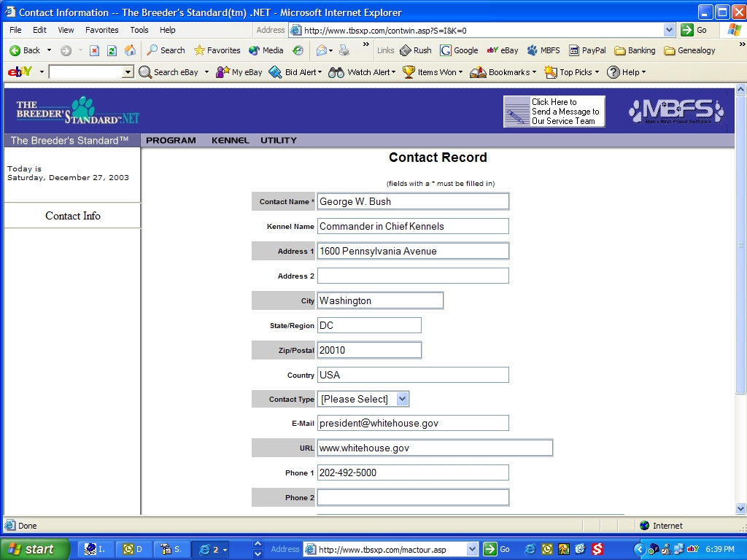
Task: Open the Mail icon in toolbar
Action: coord(321,50)
